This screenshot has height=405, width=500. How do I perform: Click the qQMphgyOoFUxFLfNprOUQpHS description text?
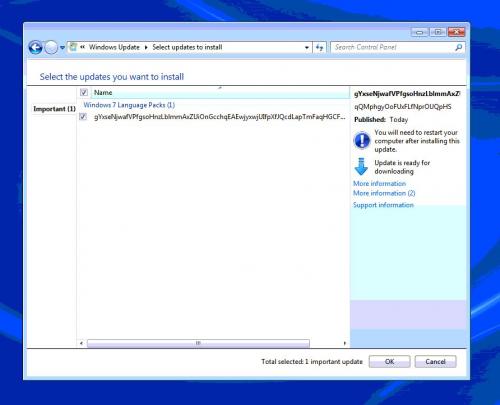403,107
